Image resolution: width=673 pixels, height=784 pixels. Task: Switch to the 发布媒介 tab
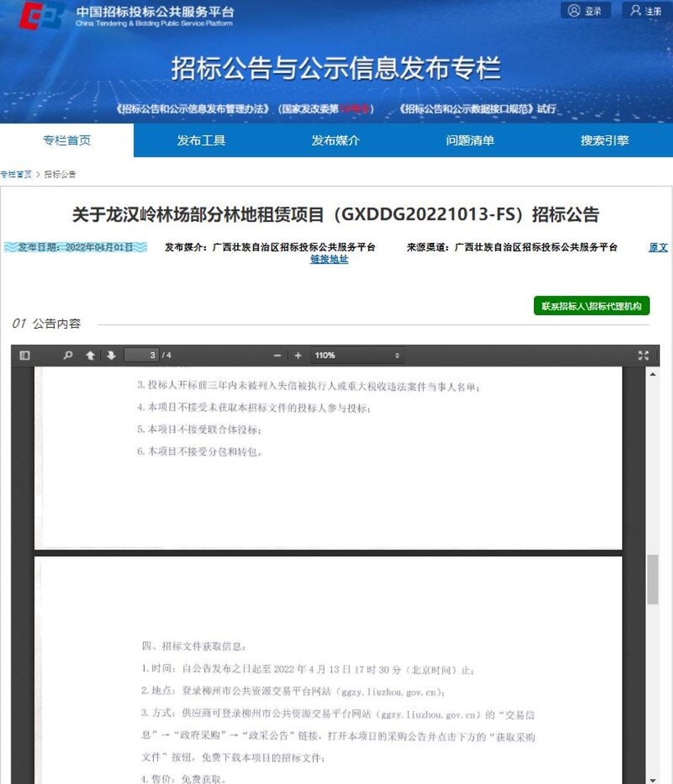pyautogui.click(x=335, y=140)
